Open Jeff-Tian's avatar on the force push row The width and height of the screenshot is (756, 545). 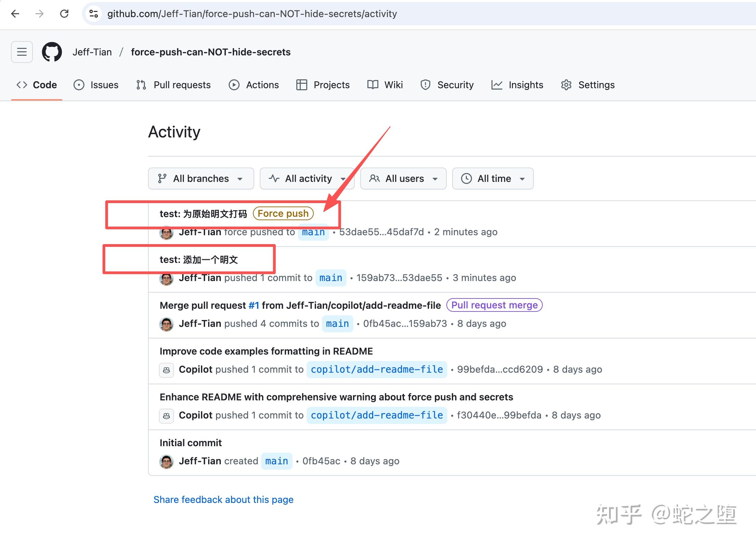pos(166,232)
